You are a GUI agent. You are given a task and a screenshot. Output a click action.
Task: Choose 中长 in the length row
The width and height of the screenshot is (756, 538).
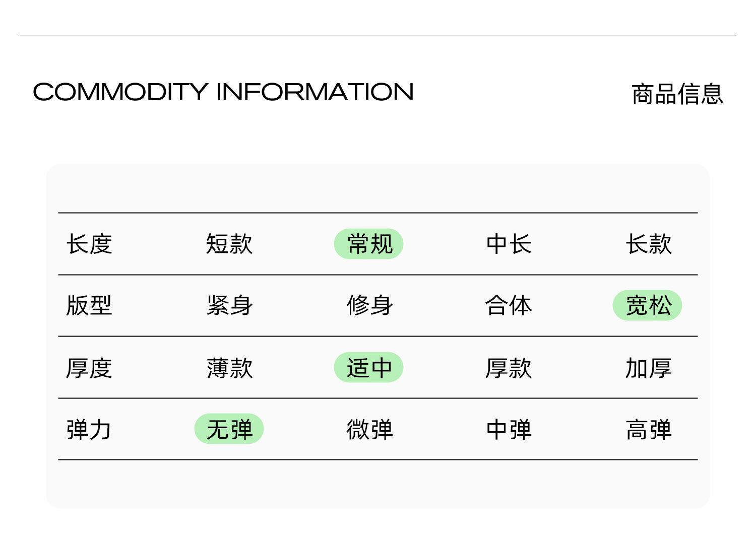coord(509,244)
